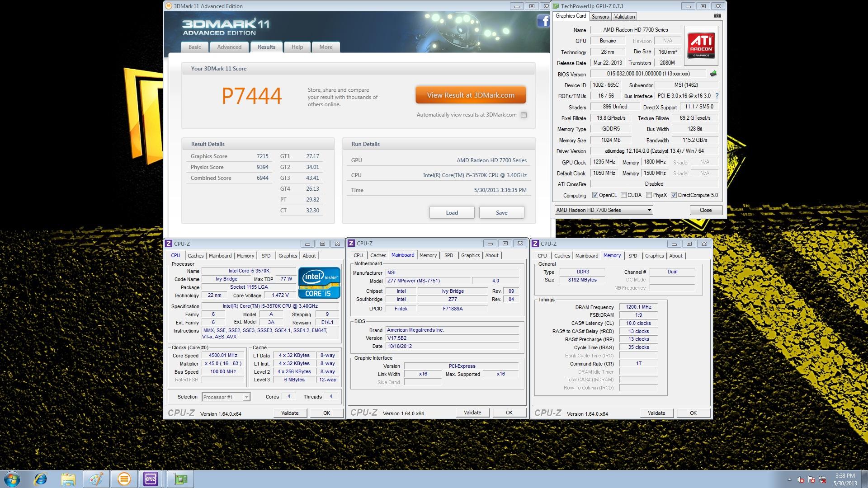This screenshot has width=868, height=488.
Task: Switch to Paint on the taskbar
Action: [96, 479]
